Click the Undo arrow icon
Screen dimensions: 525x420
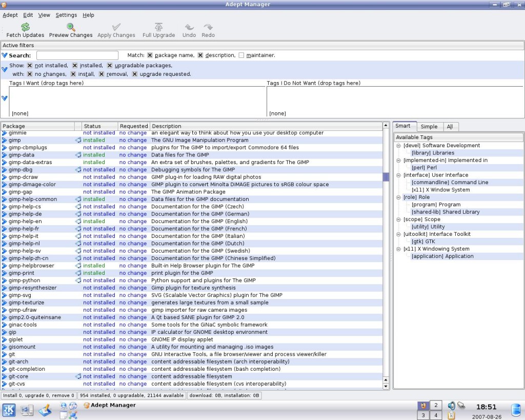point(189,27)
